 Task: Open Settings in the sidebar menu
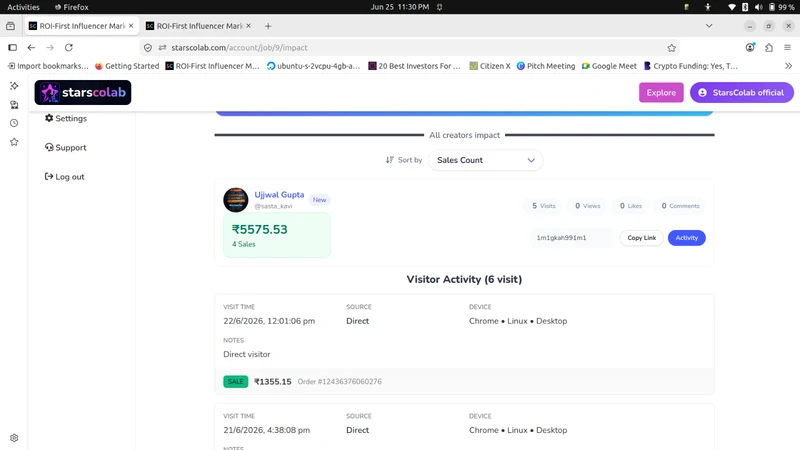pyautogui.click(x=66, y=118)
